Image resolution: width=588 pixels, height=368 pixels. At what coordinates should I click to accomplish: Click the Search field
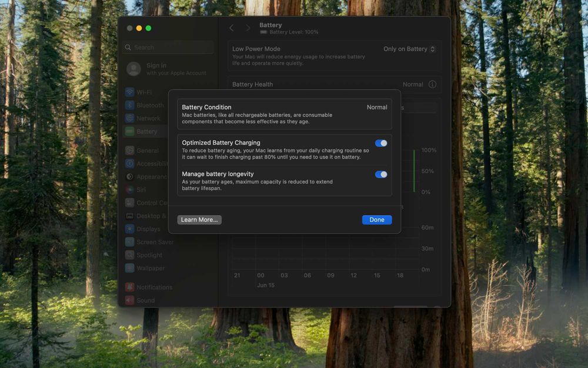[169, 48]
